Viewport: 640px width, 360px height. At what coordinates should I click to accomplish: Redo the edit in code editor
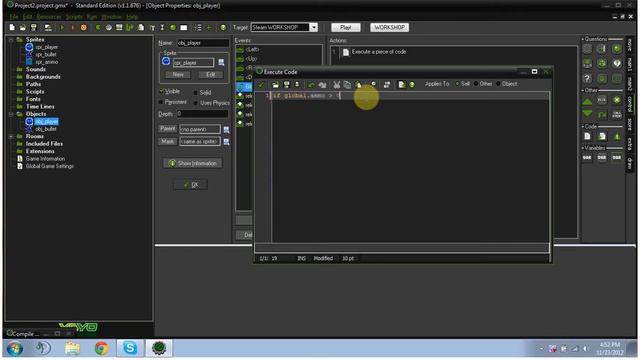pos(322,84)
